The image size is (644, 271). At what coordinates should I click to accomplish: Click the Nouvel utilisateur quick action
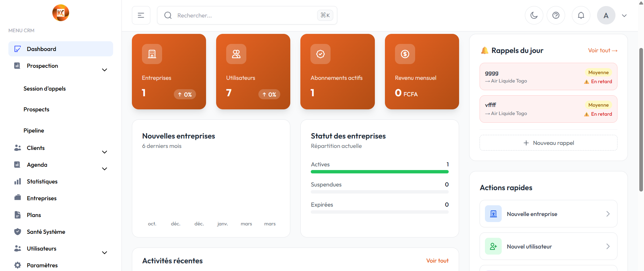548,246
